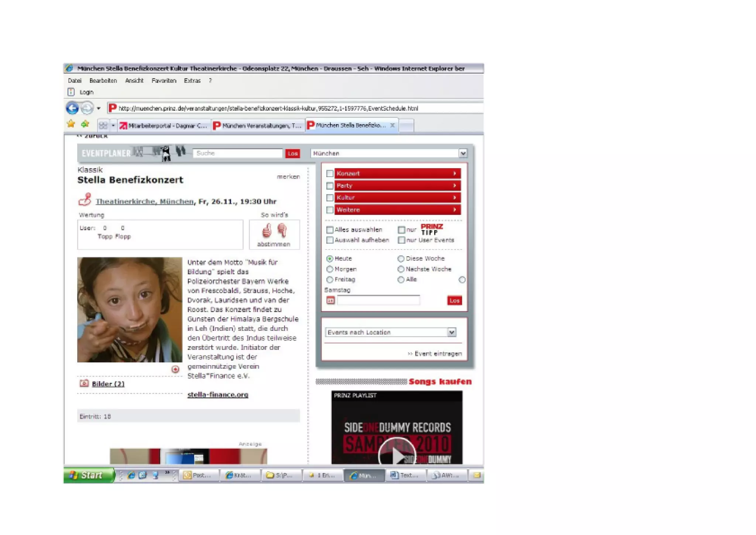Screen dimensions: 756x535
Task: Click the browser back arrow button
Action: pyautogui.click(x=72, y=108)
